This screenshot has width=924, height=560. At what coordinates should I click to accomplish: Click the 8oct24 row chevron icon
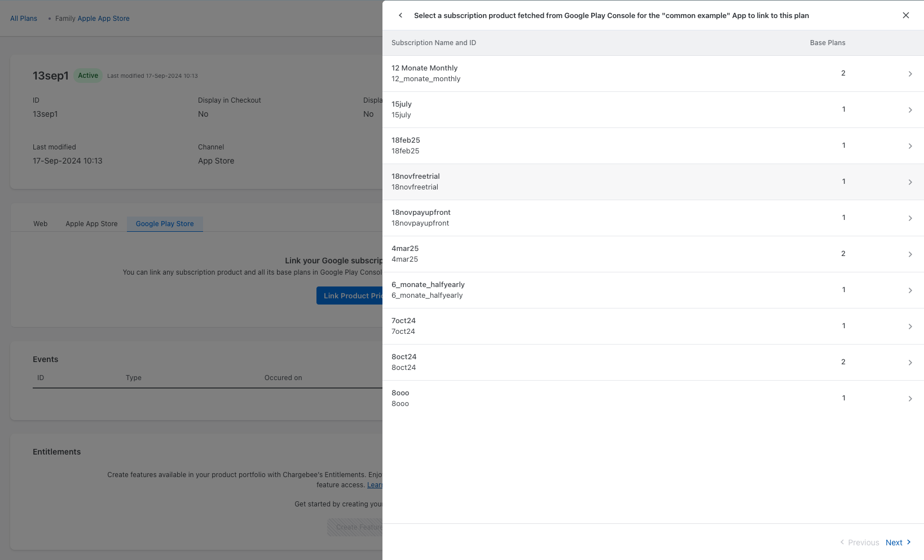[910, 363]
